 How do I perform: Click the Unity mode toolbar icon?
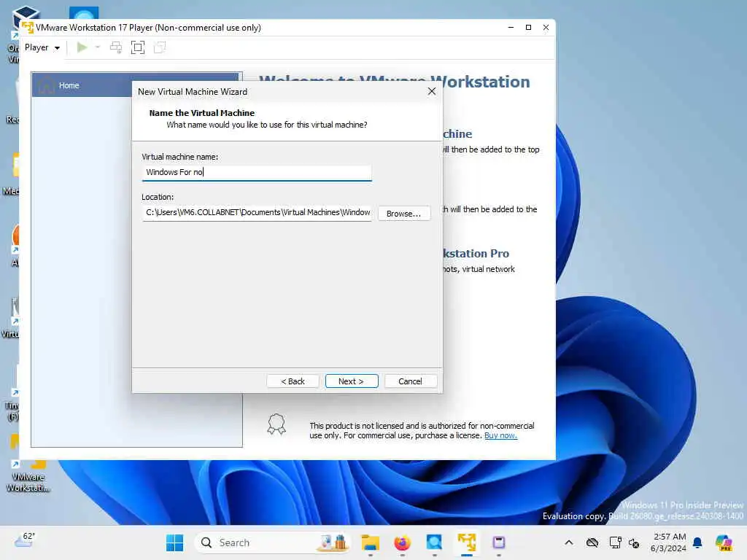point(160,47)
